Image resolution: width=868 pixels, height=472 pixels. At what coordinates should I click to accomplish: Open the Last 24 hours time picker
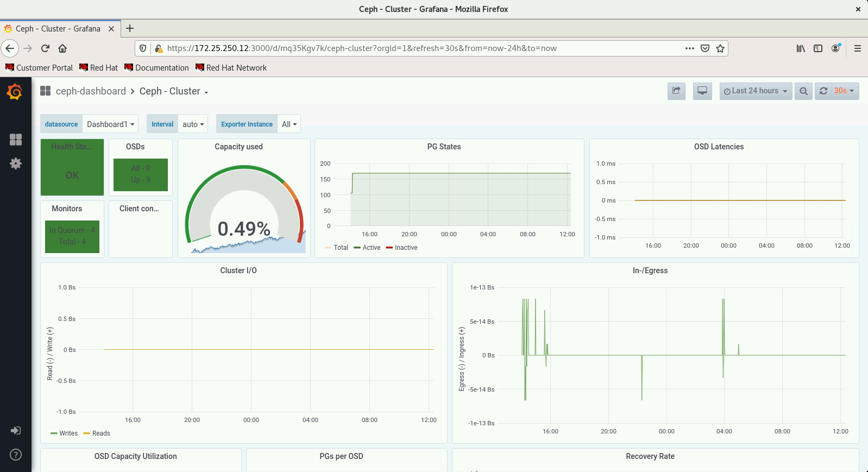[x=756, y=91]
